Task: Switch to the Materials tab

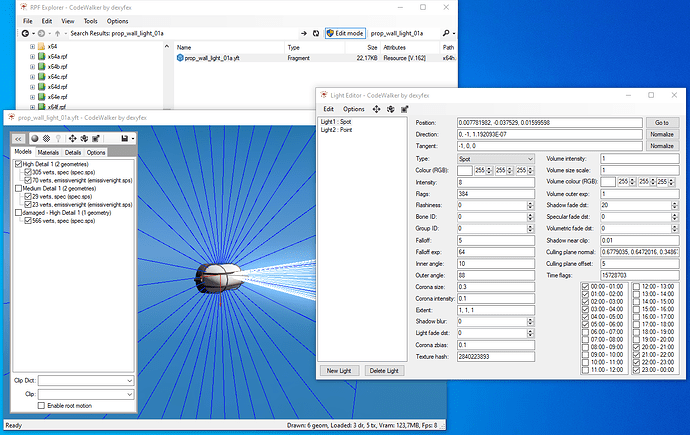Action: pyautogui.click(x=48, y=152)
